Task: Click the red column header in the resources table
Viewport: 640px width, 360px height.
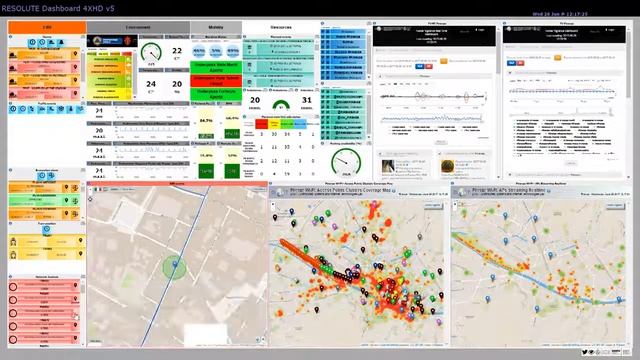Action: pyautogui.click(x=261, y=123)
